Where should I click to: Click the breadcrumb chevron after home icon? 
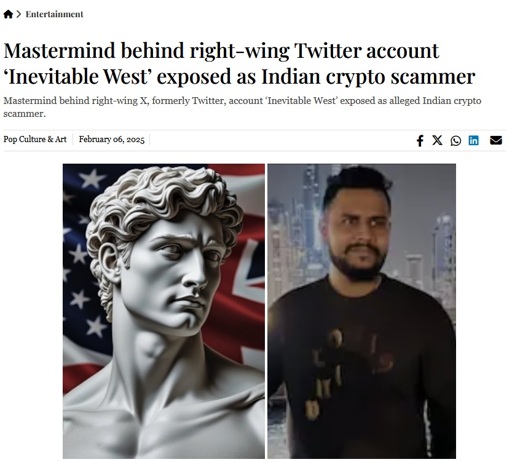tap(19, 14)
